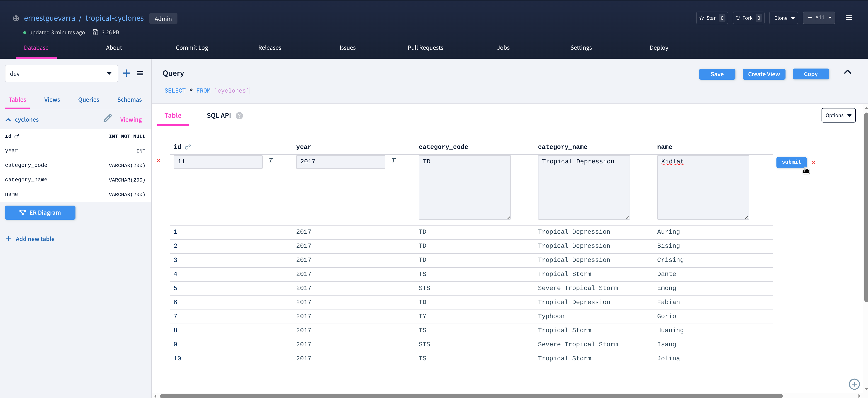Image resolution: width=868 pixels, height=398 pixels.
Task: Click the circled plus icon at bottom right
Action: [x=854, y=384]
